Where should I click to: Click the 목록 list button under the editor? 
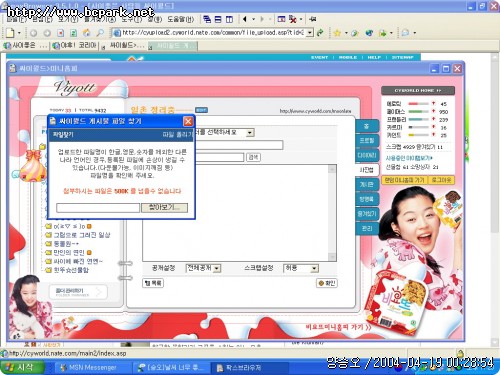(x=153, y=283)
